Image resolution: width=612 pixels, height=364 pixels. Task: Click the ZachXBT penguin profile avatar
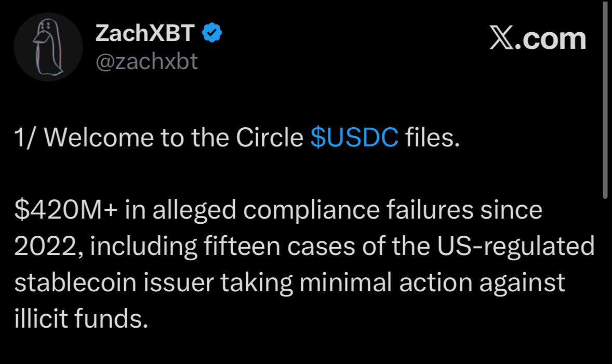coord(48,47)
